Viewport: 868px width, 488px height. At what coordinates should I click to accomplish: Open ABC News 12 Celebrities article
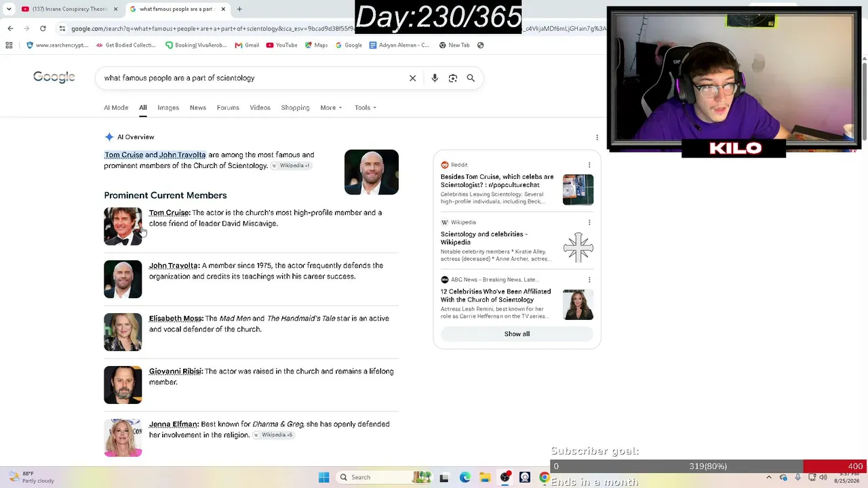(496, 296)
